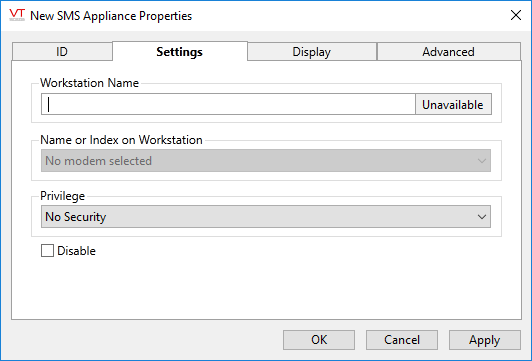Tick the Disable checkbox
The image size is (532, 361).
[47, 251]
